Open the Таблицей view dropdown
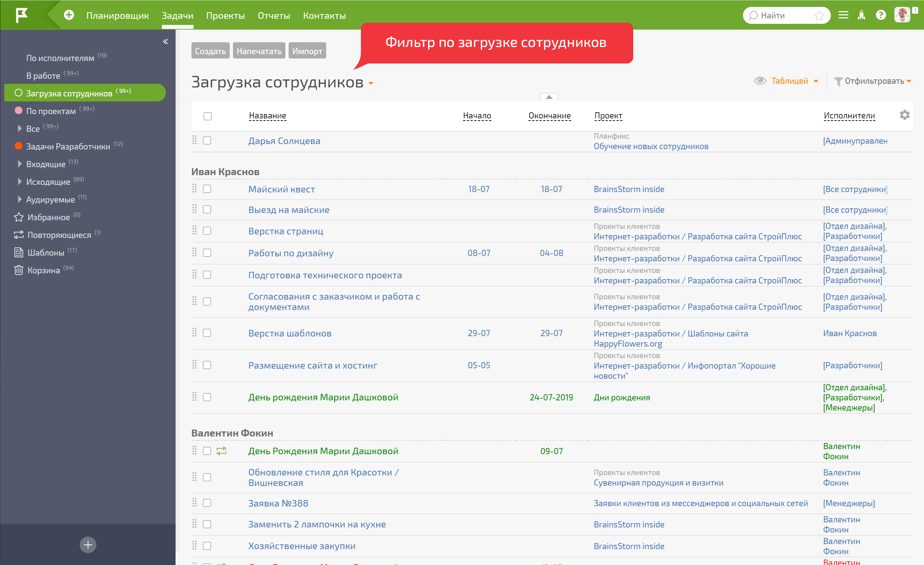This screenshot has width=924, height=565. pos(795,81)
